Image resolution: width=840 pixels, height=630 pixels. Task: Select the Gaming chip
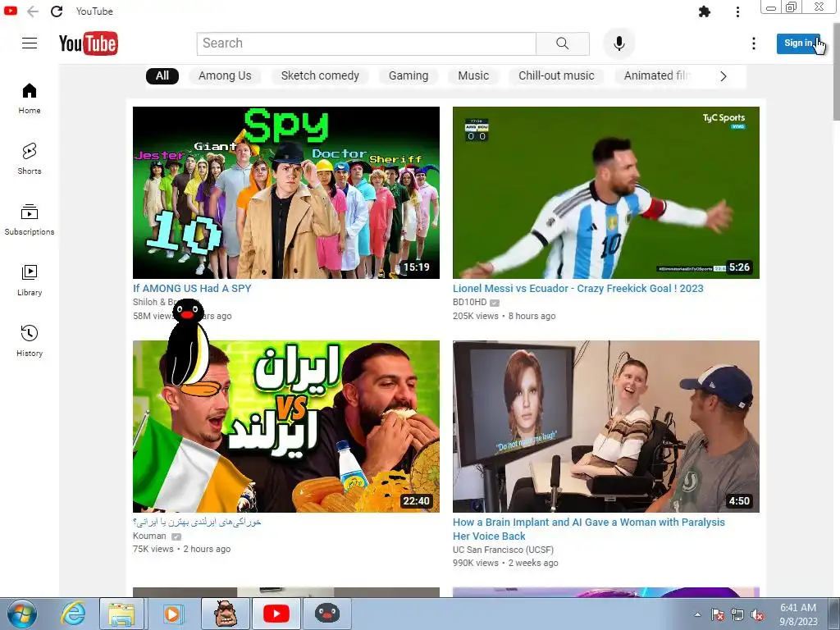point(409,75)
